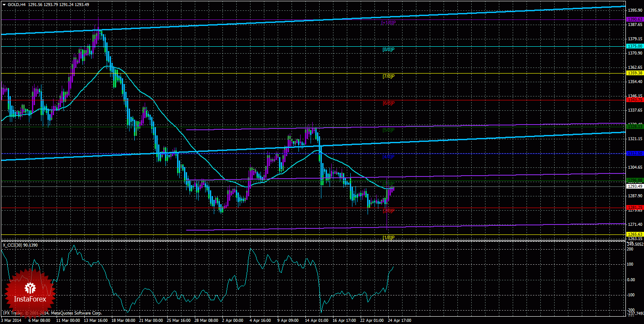Click the 14 Apr 01:00 time label
Image resolution: width=644 pixels, height=324 pixels.
pos(317,321)
